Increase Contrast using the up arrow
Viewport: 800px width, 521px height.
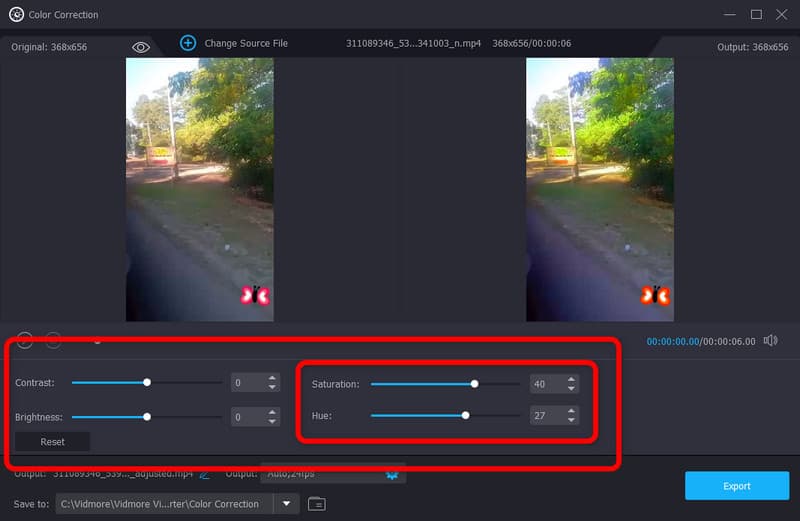[272, 378]
